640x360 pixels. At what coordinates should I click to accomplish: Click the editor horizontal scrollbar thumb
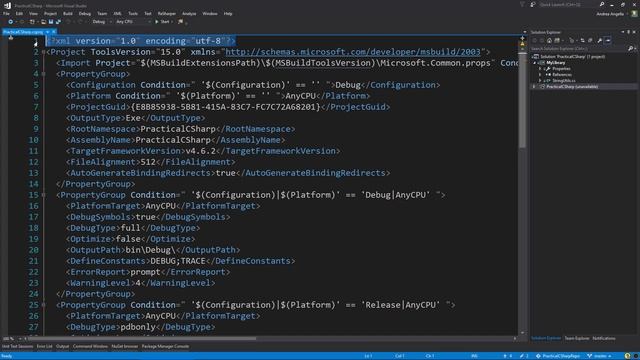142,338
